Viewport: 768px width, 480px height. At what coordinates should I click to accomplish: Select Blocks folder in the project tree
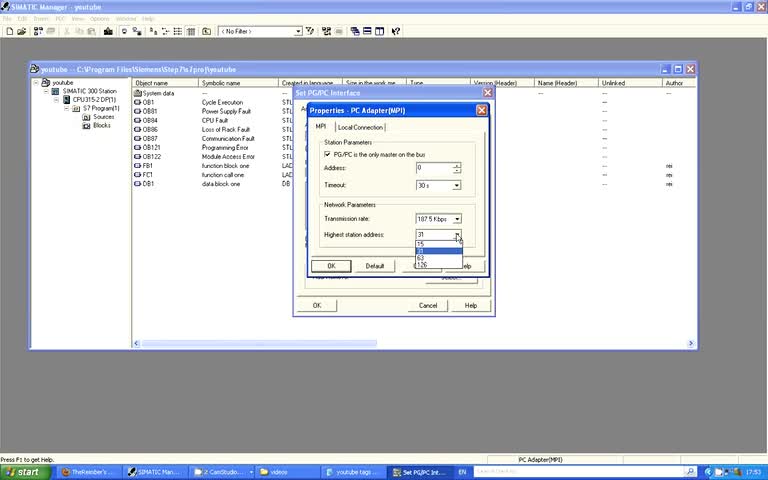(102, 125)
